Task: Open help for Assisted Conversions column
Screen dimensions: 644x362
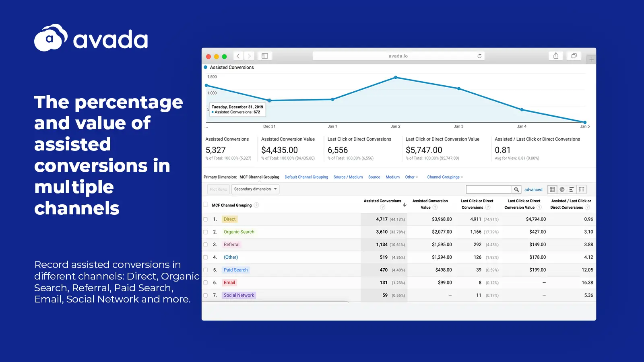Action: [x=383, y=208]
